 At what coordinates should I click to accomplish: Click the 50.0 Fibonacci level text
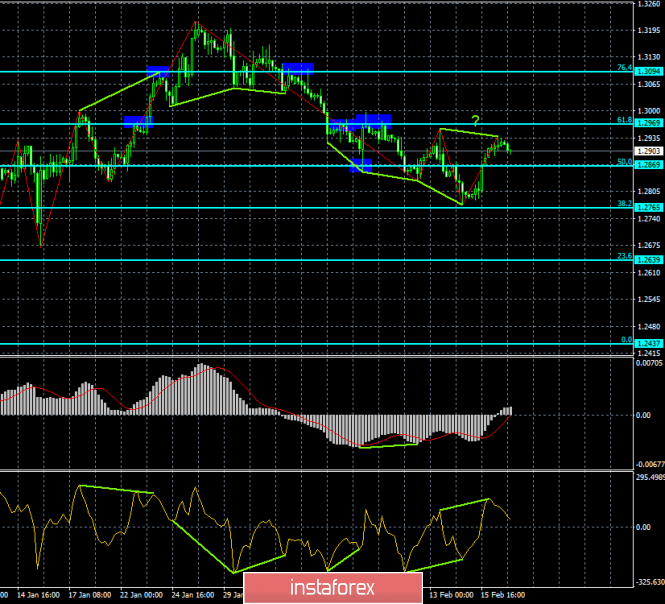(625, 162)
